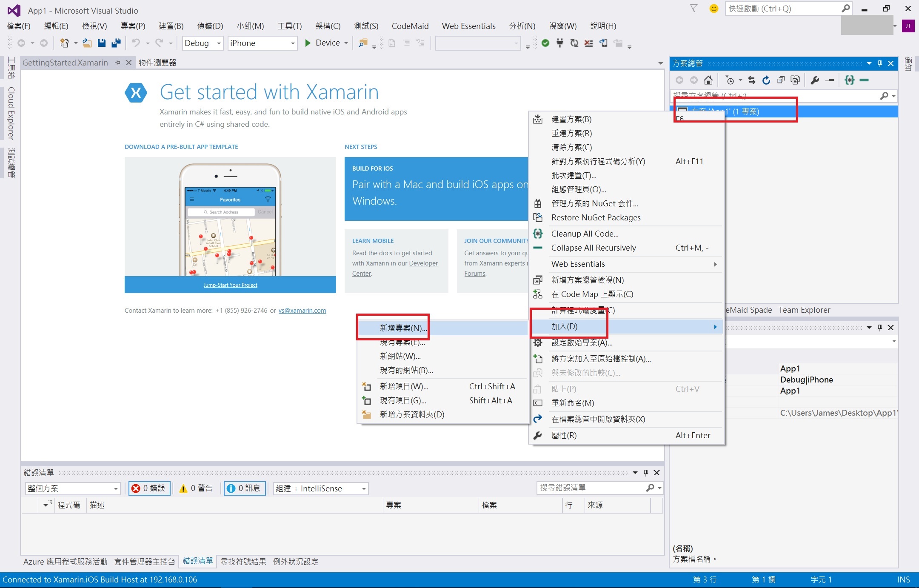Click Solution Explorer Home icon
The height and width of the screenshot is (588, 919).
pos(708,80)
